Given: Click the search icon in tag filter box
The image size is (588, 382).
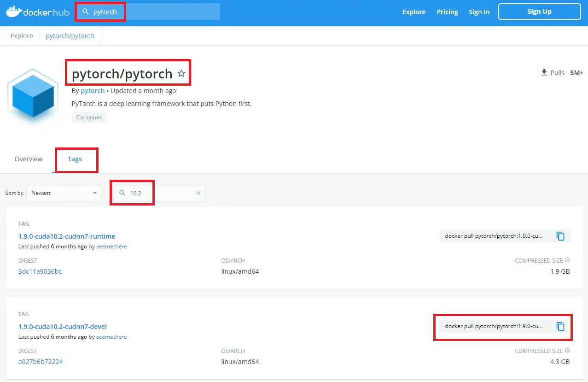Looking at the screenshot, I should tap(122, 193).
